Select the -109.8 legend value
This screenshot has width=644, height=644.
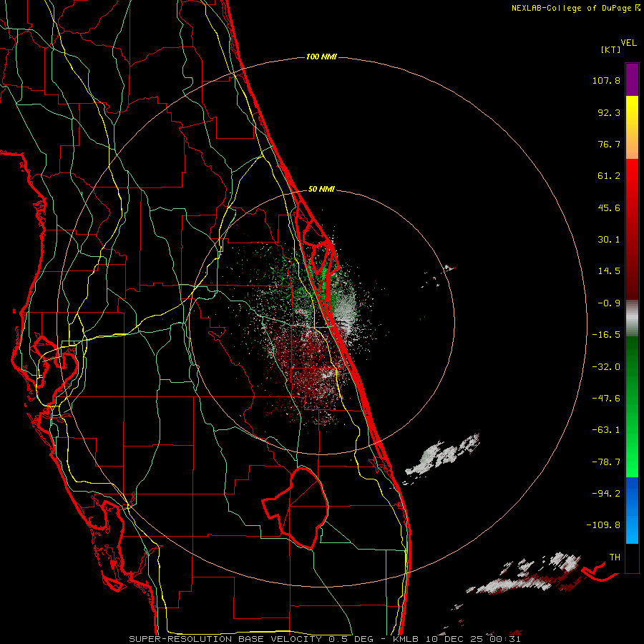pos(603,525)
